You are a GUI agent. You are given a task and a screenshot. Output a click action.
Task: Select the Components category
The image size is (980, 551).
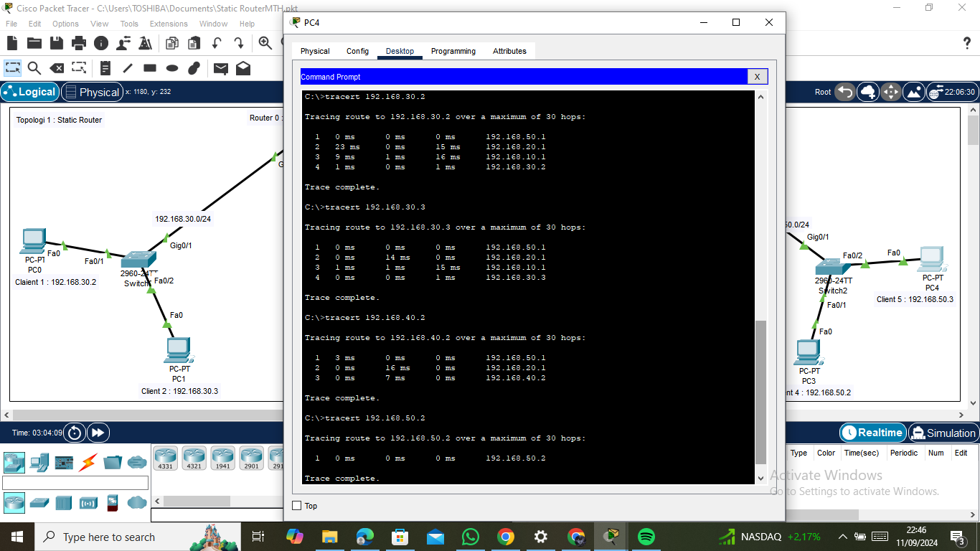[64, 463]
